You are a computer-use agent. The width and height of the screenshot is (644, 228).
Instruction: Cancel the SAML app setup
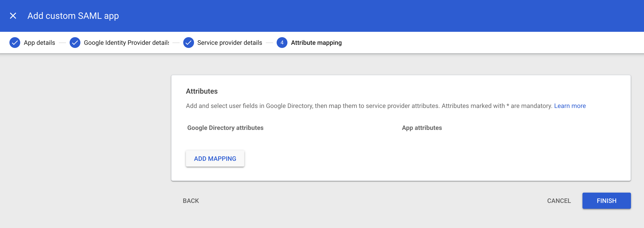pyautogui.click(x=559, y=200)
